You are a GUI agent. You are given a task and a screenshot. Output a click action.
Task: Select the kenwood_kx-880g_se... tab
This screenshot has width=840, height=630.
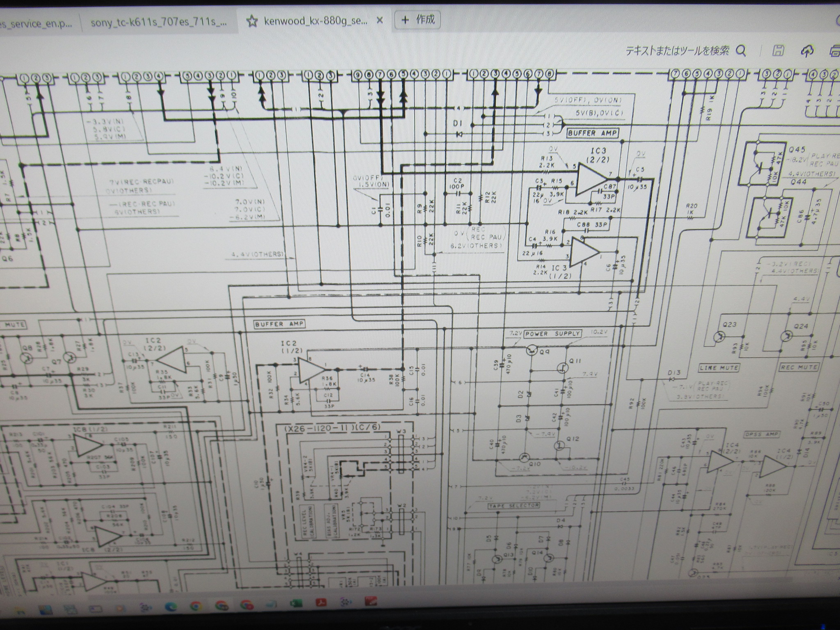click(315, 21)
